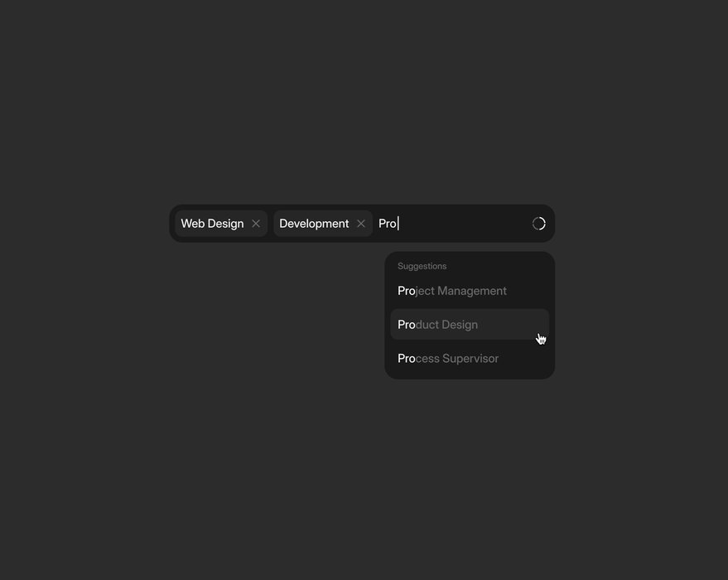The height and width of the screenshot is (580, 728).
Task: Click the circular progress indicator in search bar
Action: click(x=538, y=224)
